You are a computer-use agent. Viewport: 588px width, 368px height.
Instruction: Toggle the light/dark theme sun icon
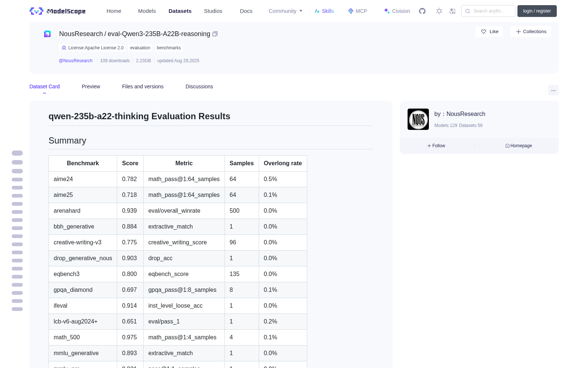(439, 11)
